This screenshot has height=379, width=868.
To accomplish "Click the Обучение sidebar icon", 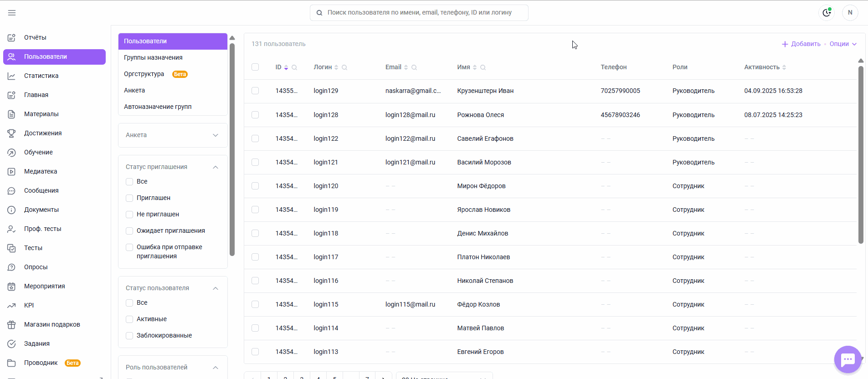I will point(12,152).
